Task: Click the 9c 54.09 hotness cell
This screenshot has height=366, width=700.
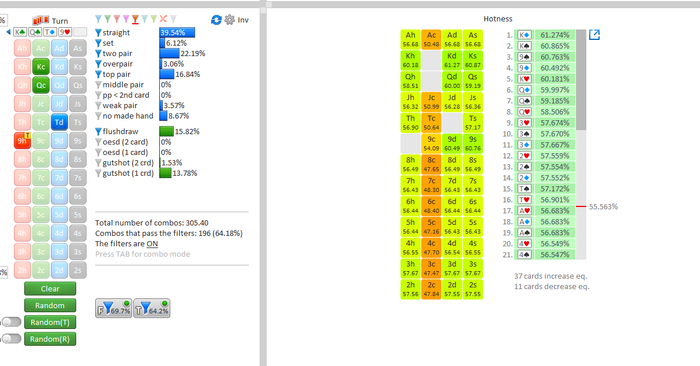Action: [431, 143]
